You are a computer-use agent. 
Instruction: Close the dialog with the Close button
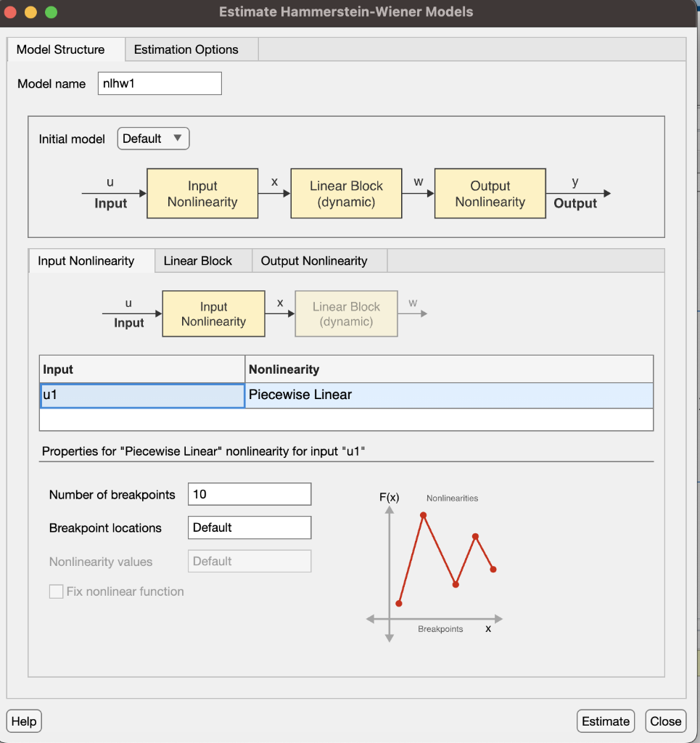665,721
